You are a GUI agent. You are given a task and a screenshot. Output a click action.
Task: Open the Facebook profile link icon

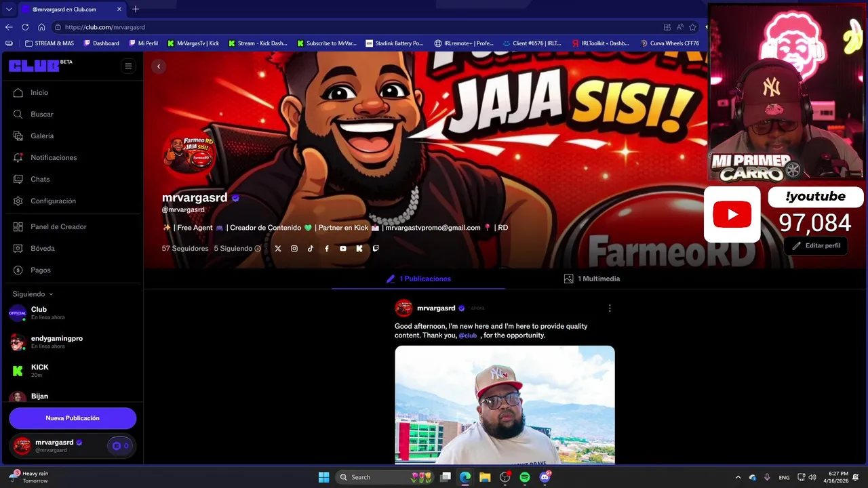pos(327,249)
